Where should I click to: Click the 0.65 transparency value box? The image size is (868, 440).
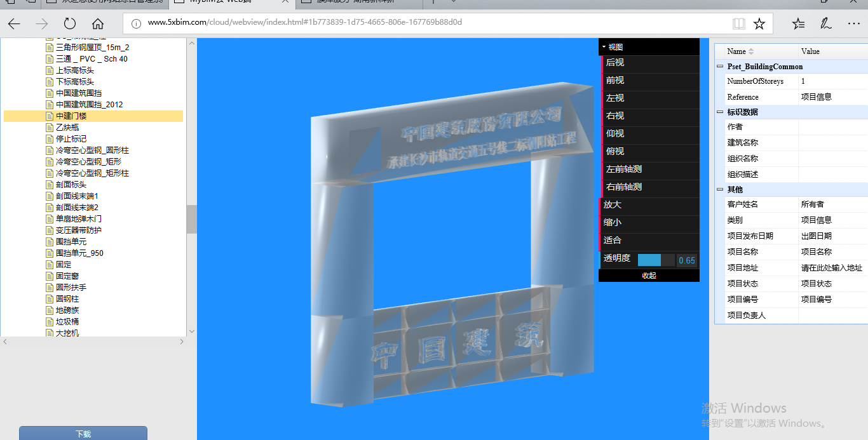687,260
